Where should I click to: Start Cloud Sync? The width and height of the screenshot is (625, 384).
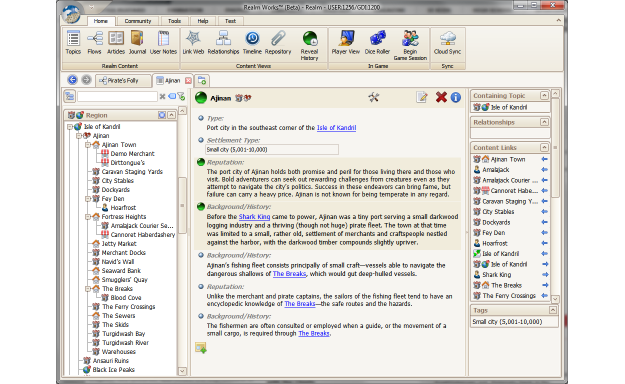[x=447, y=42]
